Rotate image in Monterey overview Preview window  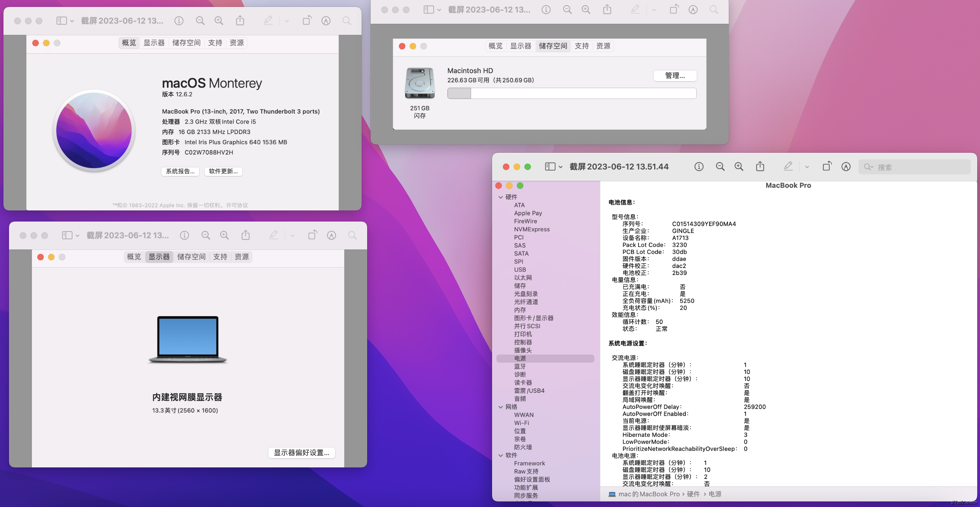(x=307, y=20)
